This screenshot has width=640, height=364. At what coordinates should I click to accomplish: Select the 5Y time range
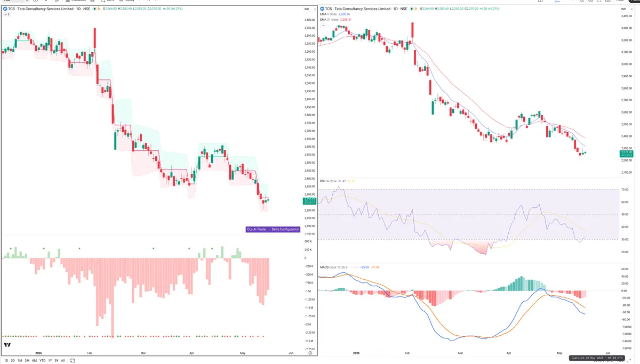coord(57,360)
